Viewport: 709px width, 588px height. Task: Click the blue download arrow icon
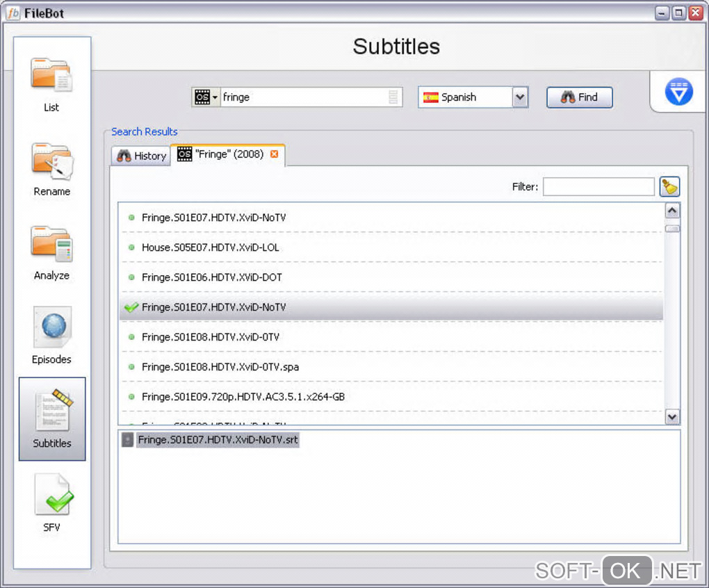678,92
